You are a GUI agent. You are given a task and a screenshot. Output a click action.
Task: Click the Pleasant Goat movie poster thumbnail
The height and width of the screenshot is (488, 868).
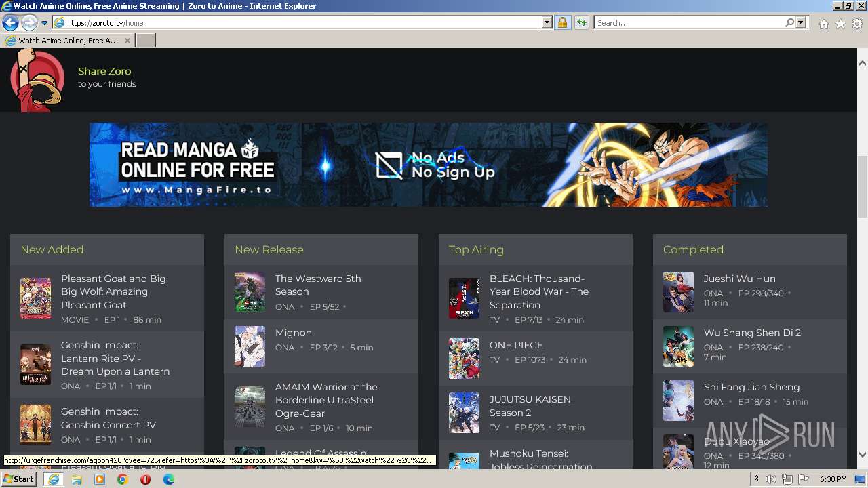(x=35, y=298)
